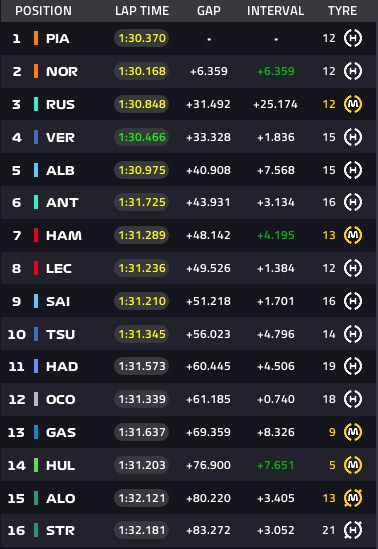The image size is (378, 549).
Task: Click the medium tyre icon for GAS
Action: [x=353, y=432]
